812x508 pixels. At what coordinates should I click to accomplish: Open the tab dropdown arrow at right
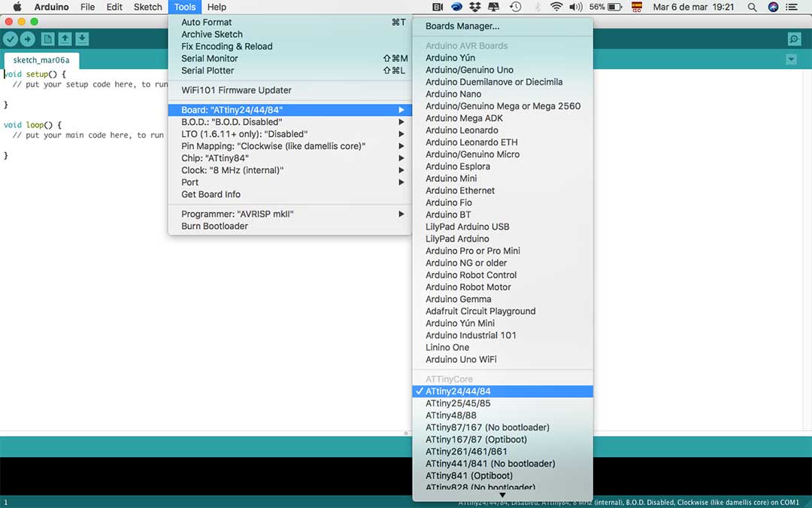point(791,59)
